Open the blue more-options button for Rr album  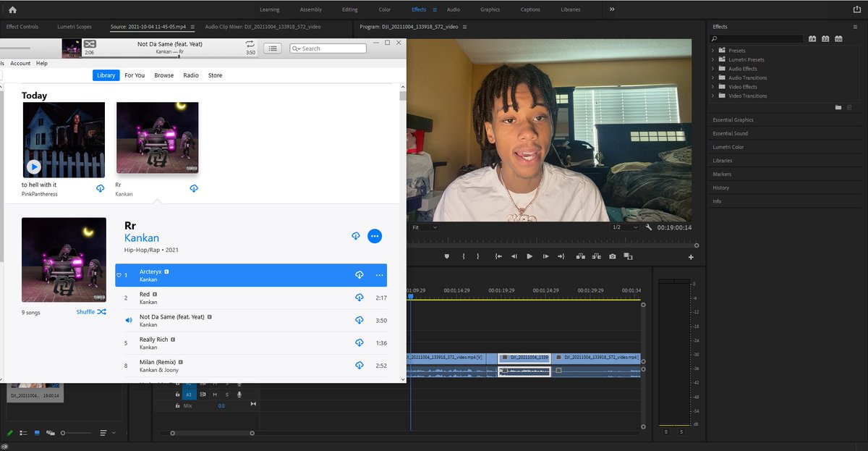click(x=375, y=236)
